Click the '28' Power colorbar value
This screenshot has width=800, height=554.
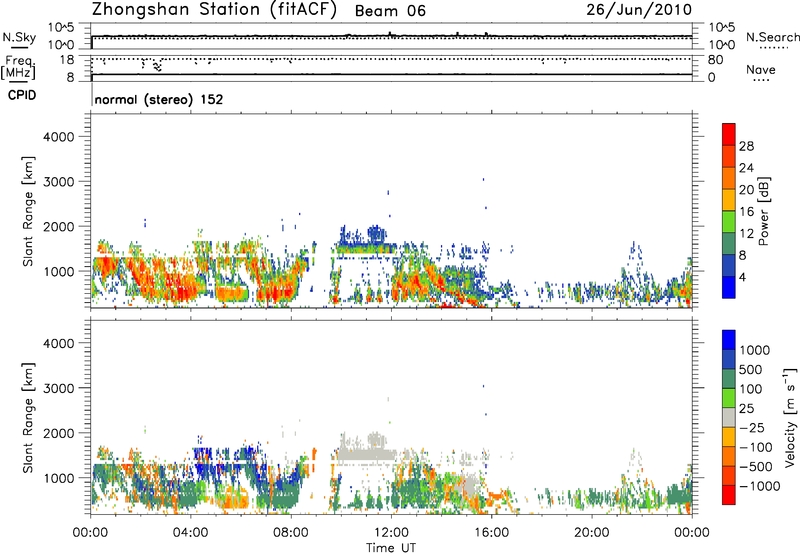pos(746,146)
